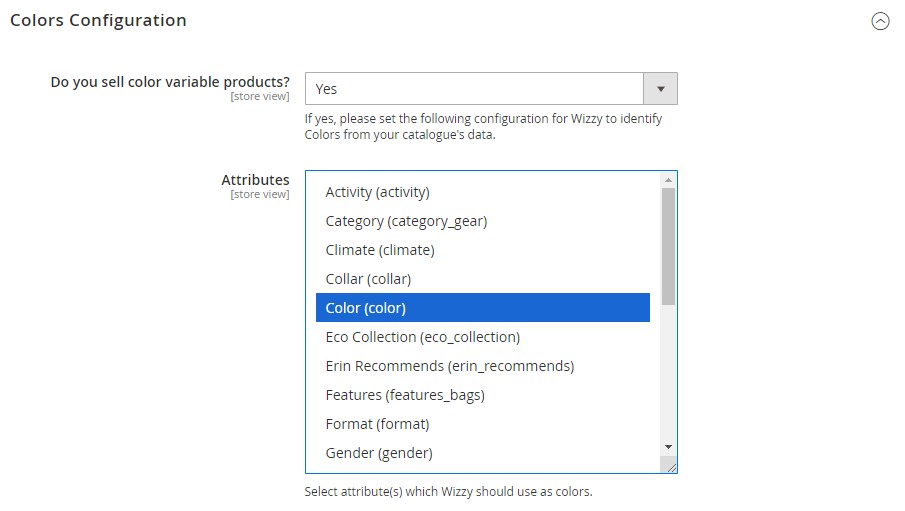Click the Attributes list scroll up arrow
The width and height of the screenshot is (905, 511).
point(668,180)
